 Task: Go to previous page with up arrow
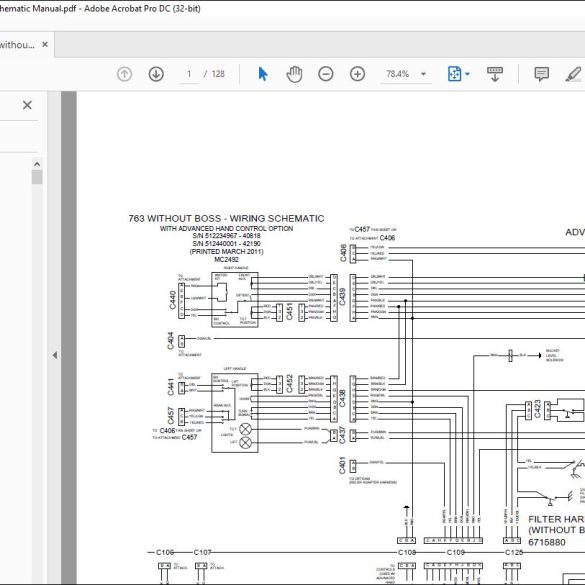tap(124, 74)
